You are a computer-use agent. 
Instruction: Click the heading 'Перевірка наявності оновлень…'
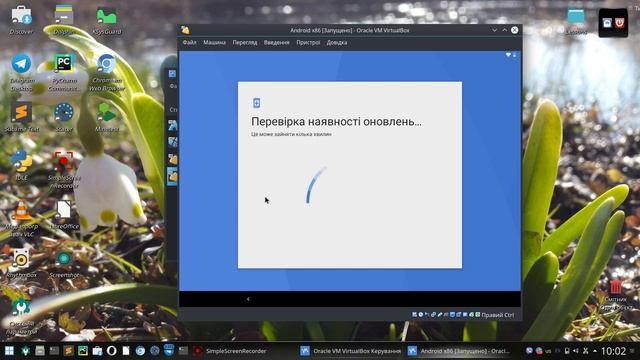coord(336,122)
